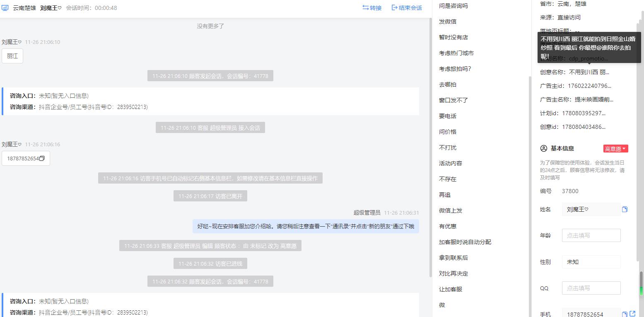The image size is (644, 317).
Task: Select quick reply 微信上发
Action: coord(451,211)
